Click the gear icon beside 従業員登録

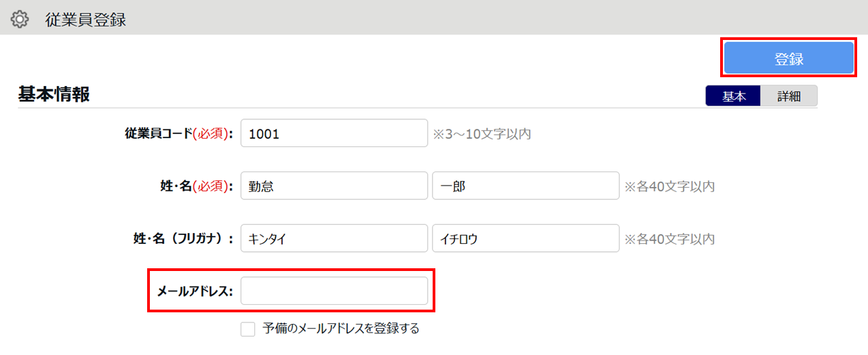(x=20, y=20)
